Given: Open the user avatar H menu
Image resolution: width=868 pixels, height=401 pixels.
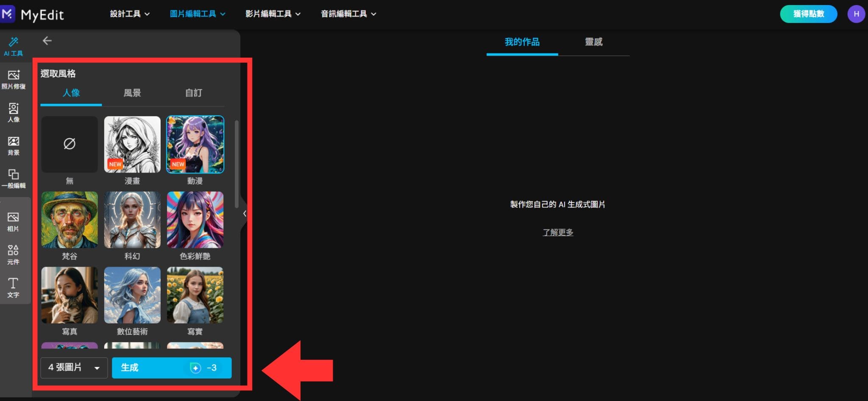Looking at the screenshot, I should [856, 14].
